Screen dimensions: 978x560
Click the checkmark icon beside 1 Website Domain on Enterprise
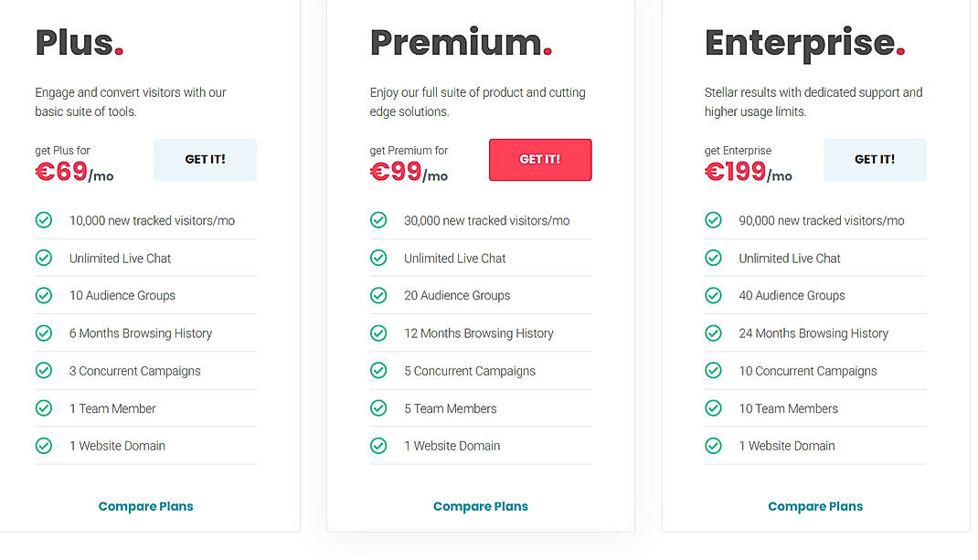tap(713, 446)
